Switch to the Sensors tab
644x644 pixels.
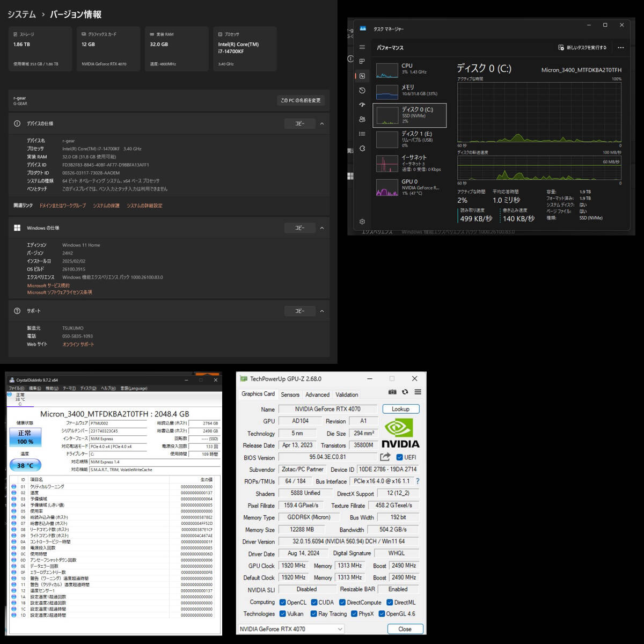point(290,394)
